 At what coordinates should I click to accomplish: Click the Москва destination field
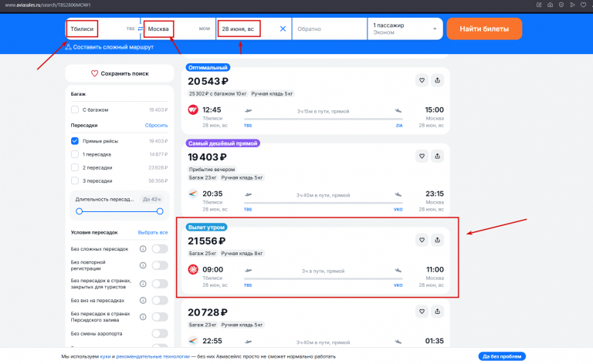pyautogui.click(x=178, y=29)
